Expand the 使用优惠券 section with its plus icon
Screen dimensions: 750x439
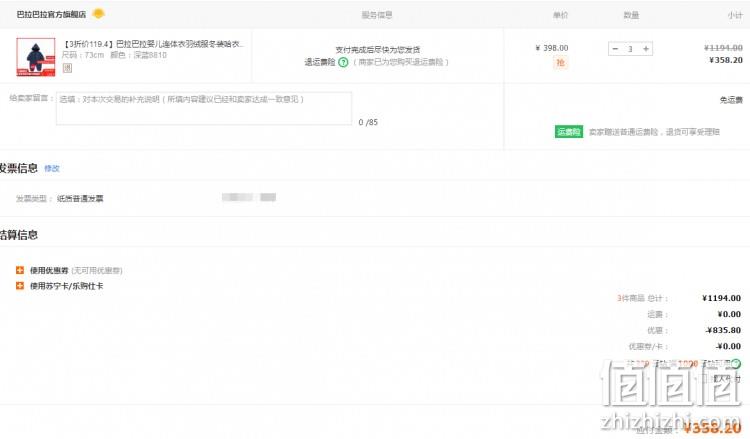point(20,270)
